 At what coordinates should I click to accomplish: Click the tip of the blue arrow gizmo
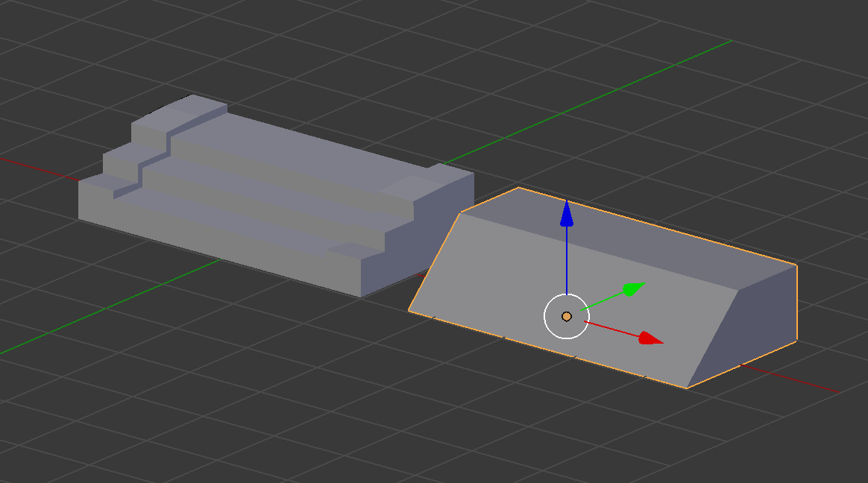[x=568, y=201]
